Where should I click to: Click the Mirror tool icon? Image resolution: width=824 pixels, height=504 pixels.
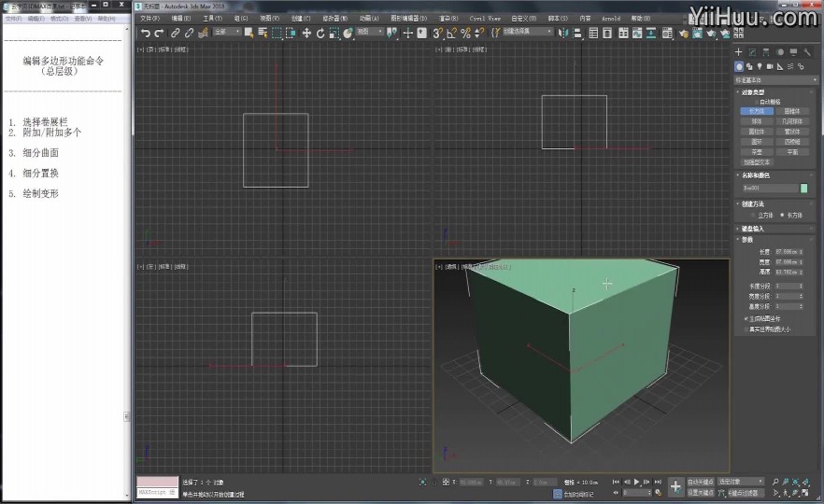point(563,33)
